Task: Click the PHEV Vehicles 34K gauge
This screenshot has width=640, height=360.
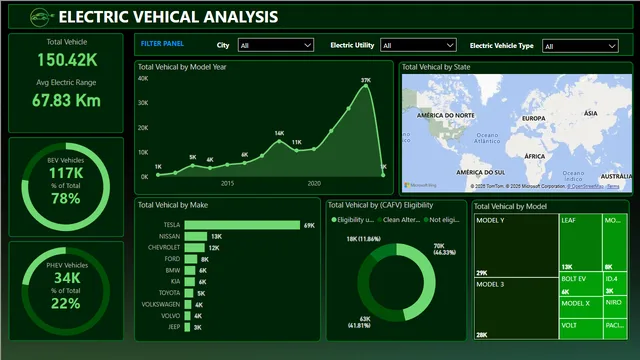Action: [x=66, y=291]
